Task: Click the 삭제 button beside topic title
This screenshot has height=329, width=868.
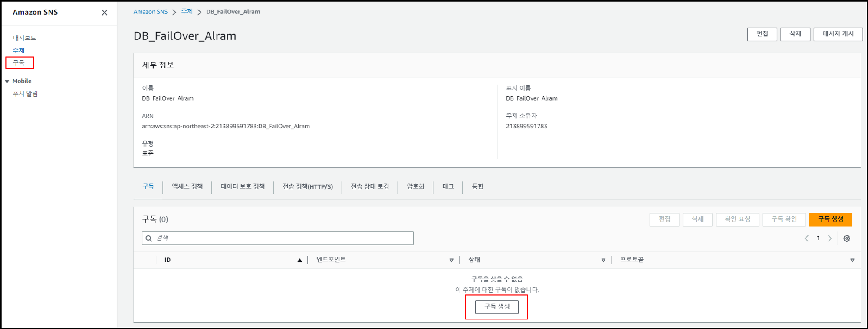Action: coord(795,34)
